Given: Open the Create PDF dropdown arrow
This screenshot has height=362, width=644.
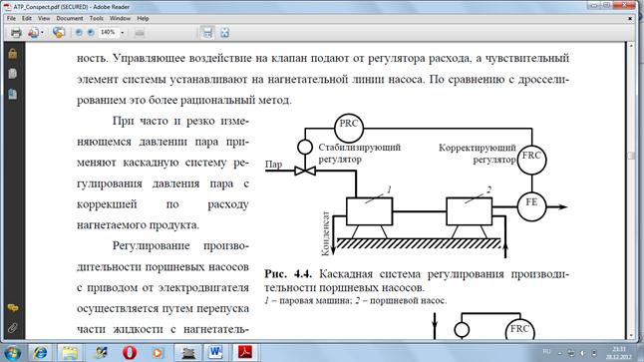Looking at the screenshot, I should [x=42, y=33].
